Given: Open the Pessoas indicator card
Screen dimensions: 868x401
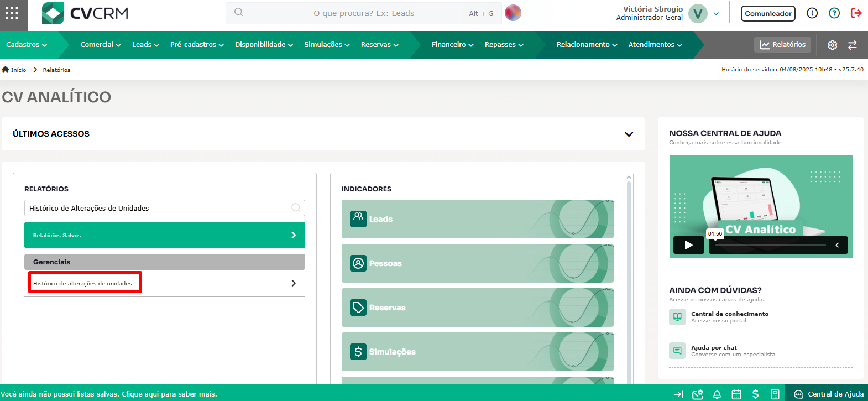Looking at the screenshot, I should click(x=478, y=263).
